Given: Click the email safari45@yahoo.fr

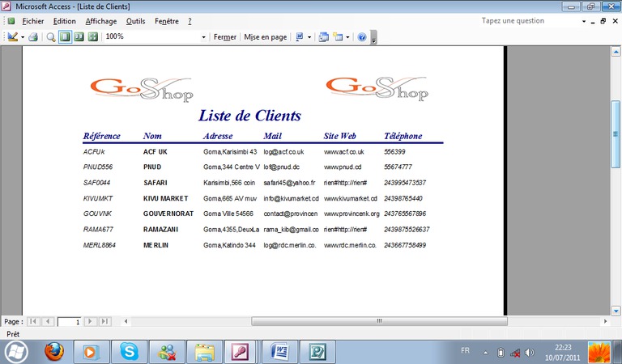Looking at the screenshot, I should click(x=289, y=183).
